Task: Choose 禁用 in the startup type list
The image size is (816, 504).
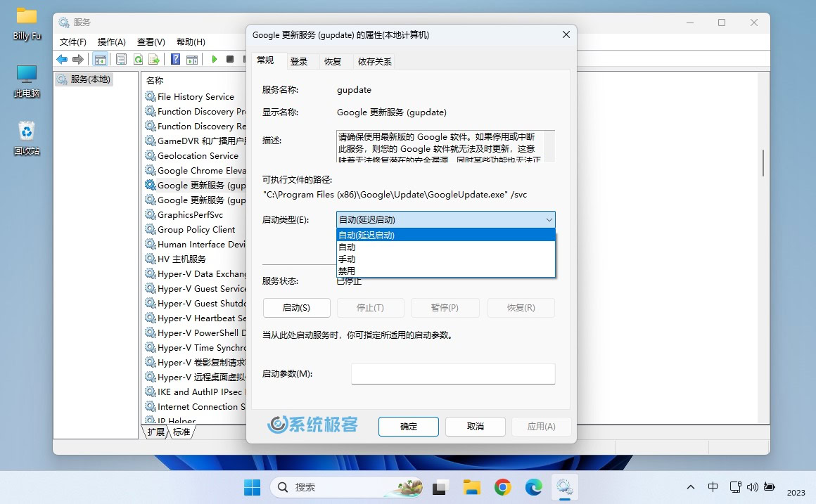Action: (446, 271)
